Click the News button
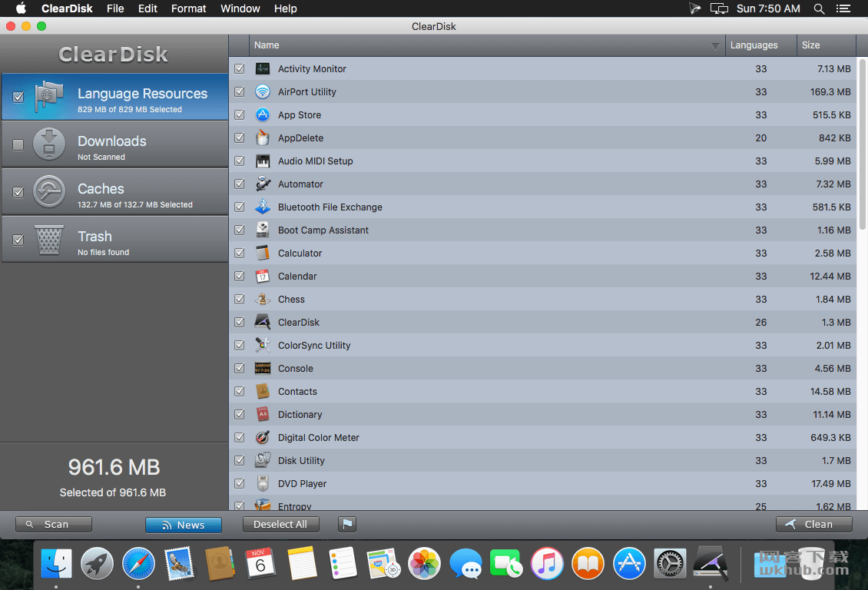Image resolution: width=868 pixels, height=590 pixels. pyautogui.click(x=184, y=525)
